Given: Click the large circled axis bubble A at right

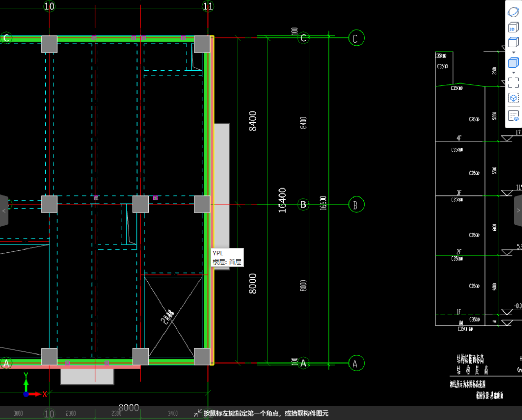Looking at the screenshot, I should (x=356, y=364).
